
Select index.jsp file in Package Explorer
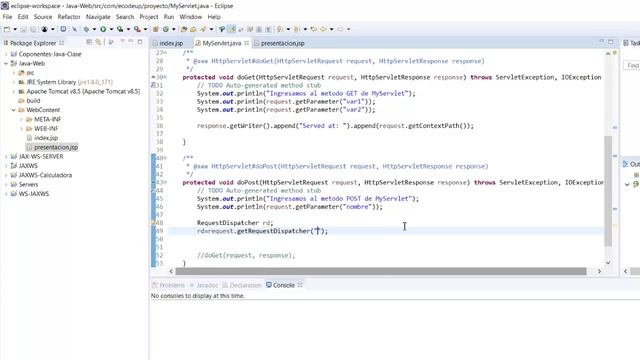click(x=42, y=138)
